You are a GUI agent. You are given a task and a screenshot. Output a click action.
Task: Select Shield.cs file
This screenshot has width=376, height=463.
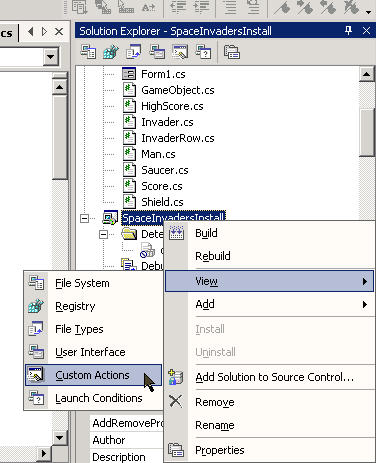click(162, 202)
